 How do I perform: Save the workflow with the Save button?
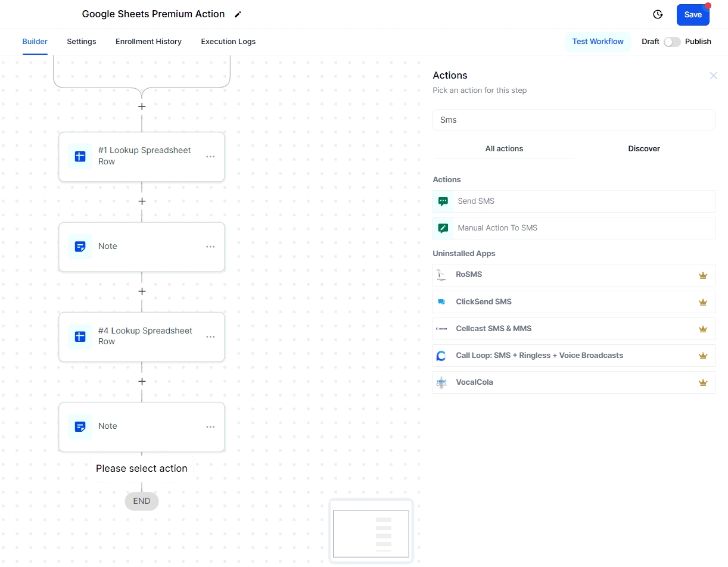point(692,15)
